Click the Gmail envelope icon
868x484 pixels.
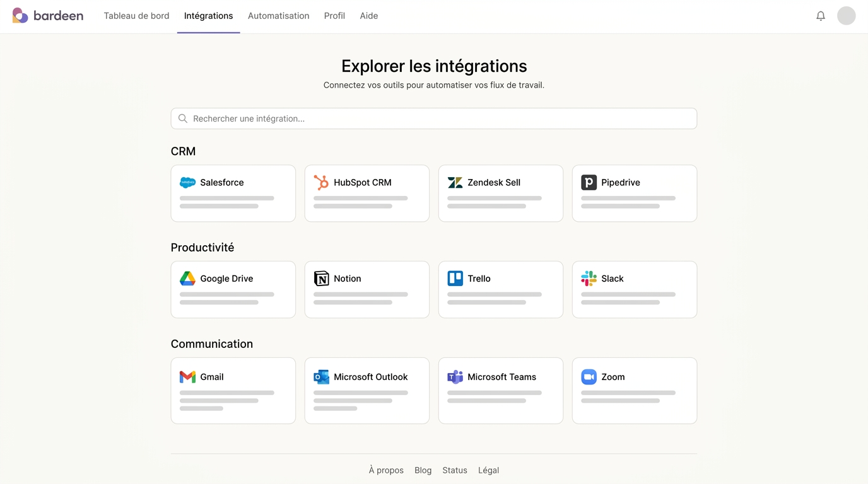pos(187,377)
